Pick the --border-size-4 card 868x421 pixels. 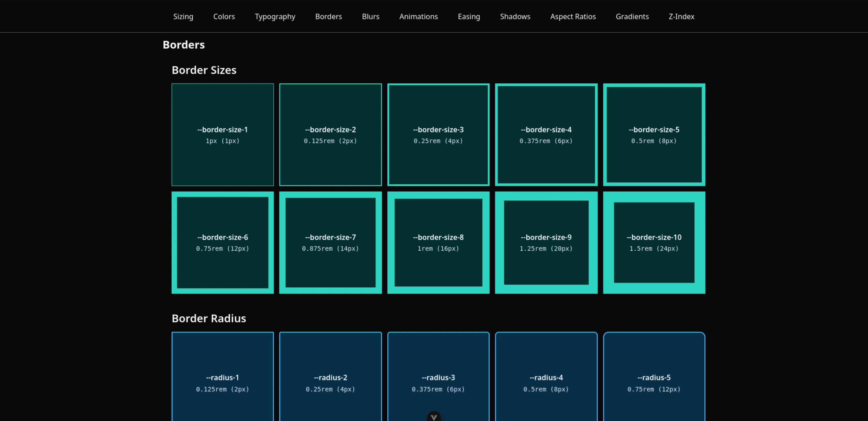(x=546, y=135)
